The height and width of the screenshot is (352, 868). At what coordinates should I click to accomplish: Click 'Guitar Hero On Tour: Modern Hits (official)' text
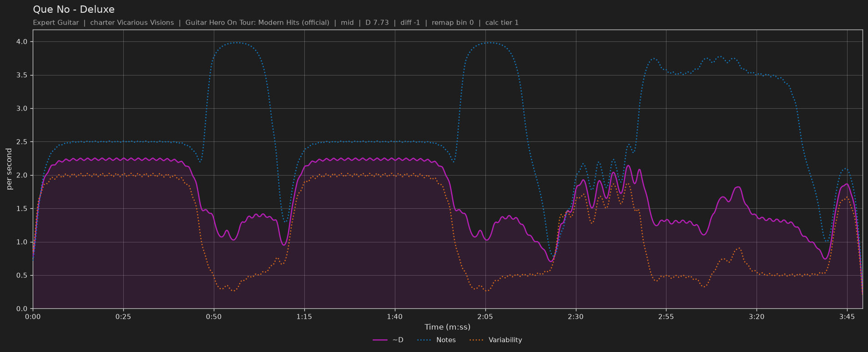[x=257, y=23]
